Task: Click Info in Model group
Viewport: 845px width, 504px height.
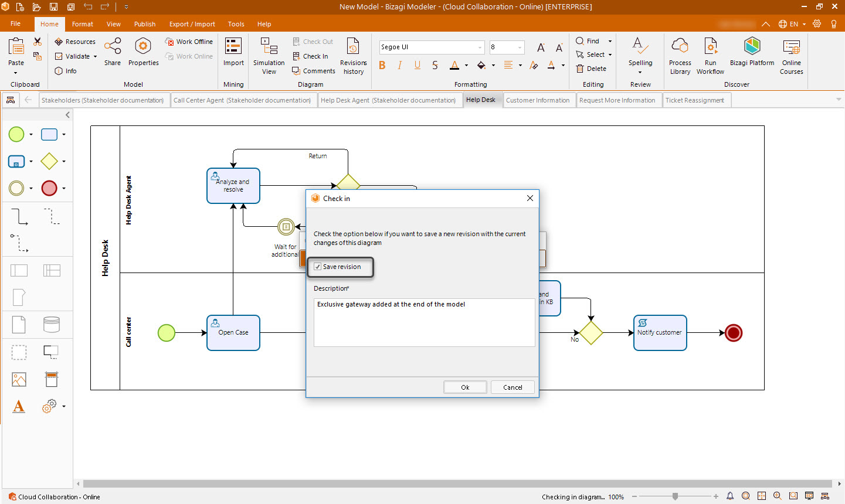Action: pyautogui.click(x=66, y=71)
